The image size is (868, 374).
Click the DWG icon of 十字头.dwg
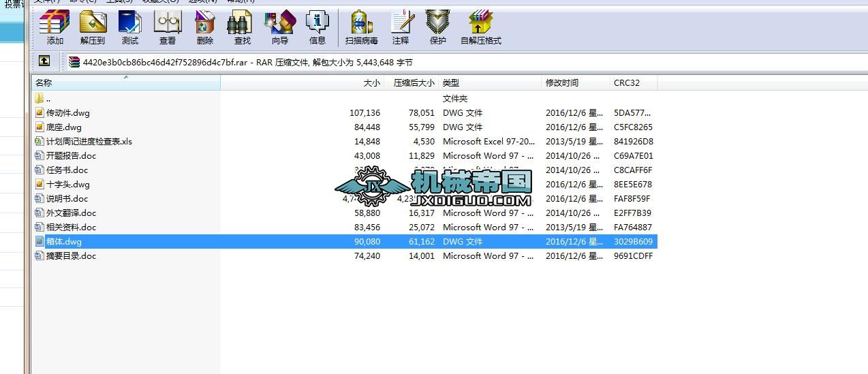coord(40,185)
